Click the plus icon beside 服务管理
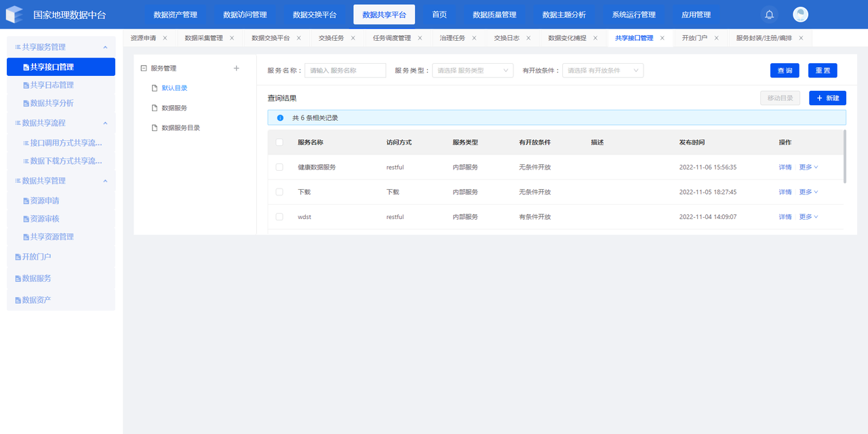This screenshot has height=434, width=868. (x=236, y=68)
